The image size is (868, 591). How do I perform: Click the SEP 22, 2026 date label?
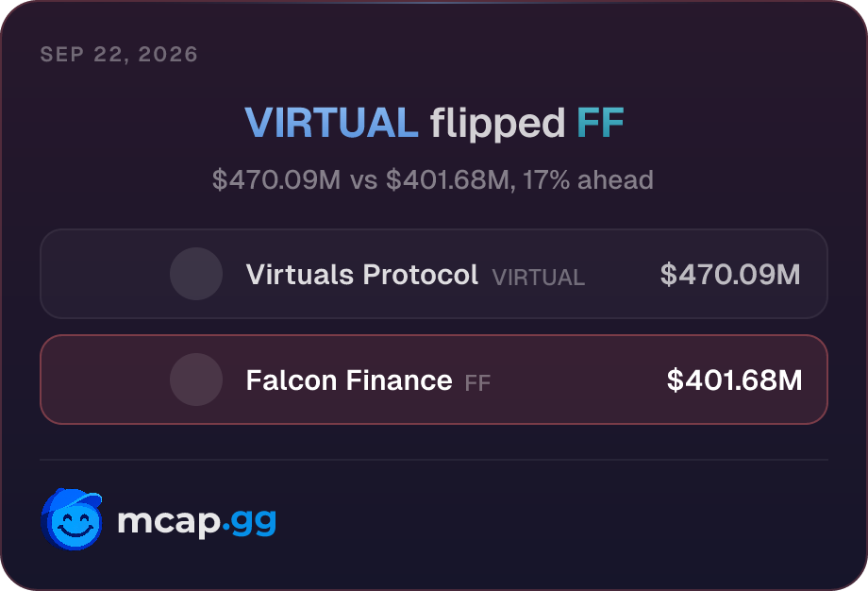(119, 54)
